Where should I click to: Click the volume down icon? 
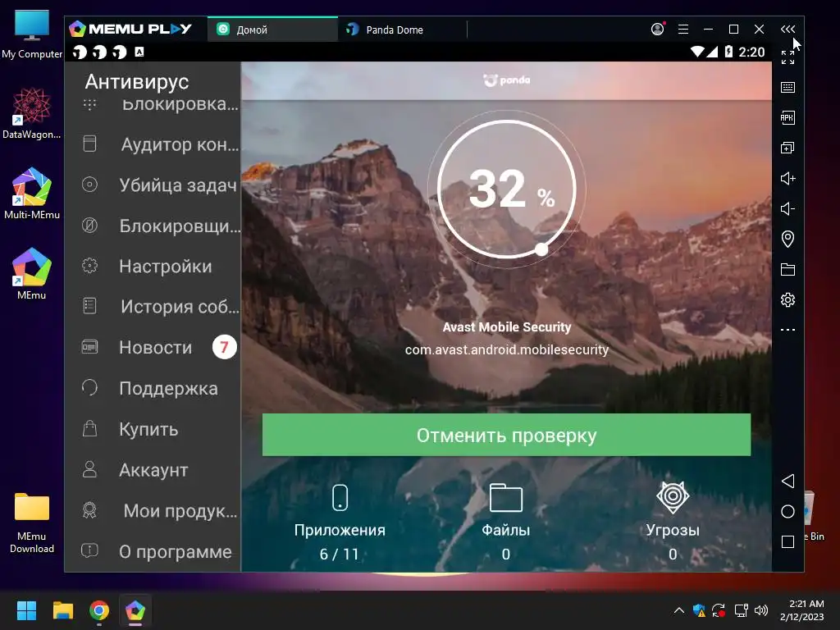pos(787,208)
